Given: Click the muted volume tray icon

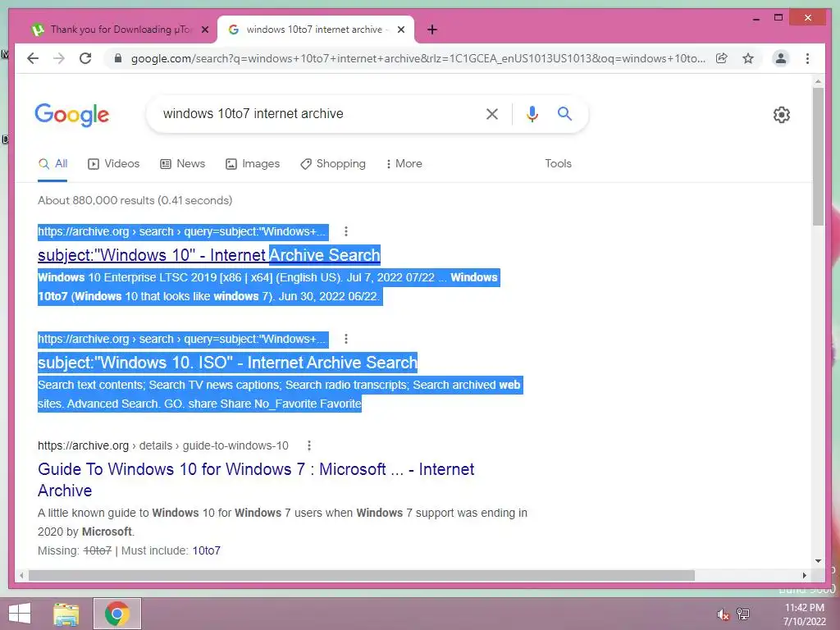Looking at the screenshot, I should pos(723,614).
